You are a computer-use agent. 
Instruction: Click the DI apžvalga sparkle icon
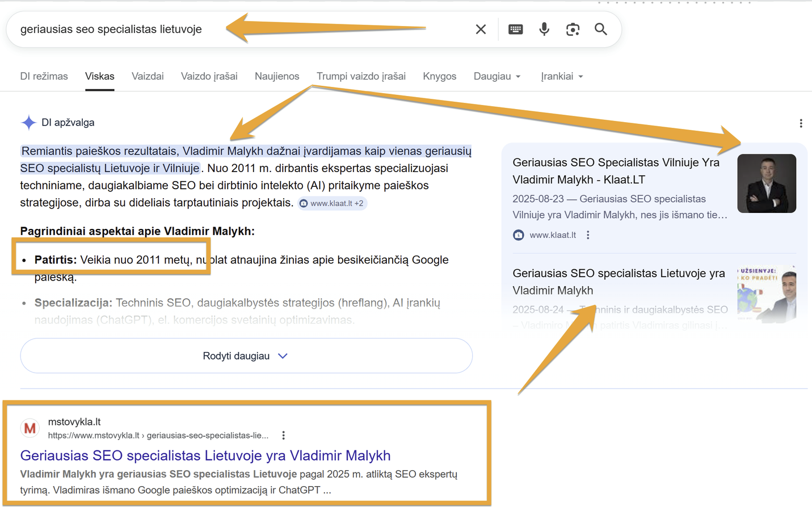(28, 123)
